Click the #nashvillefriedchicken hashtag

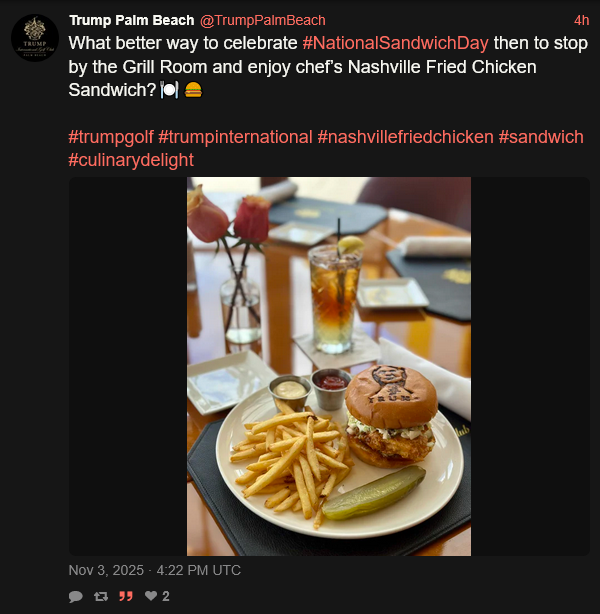click(405, 137)
